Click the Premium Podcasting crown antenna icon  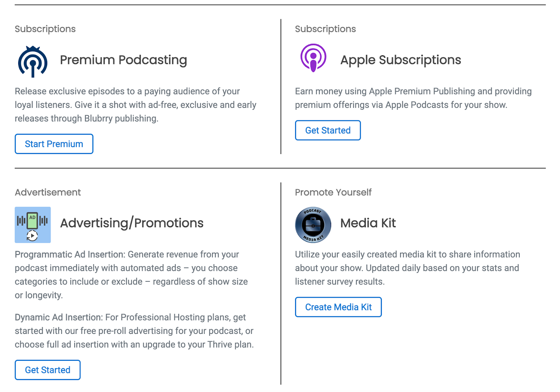[33, 62]
